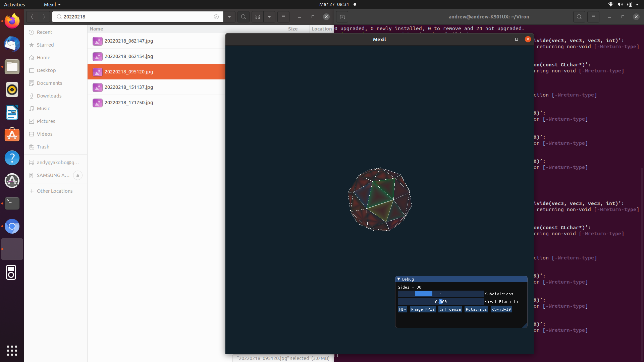
Task: Show Applications grid
Action: coord(12,350)
